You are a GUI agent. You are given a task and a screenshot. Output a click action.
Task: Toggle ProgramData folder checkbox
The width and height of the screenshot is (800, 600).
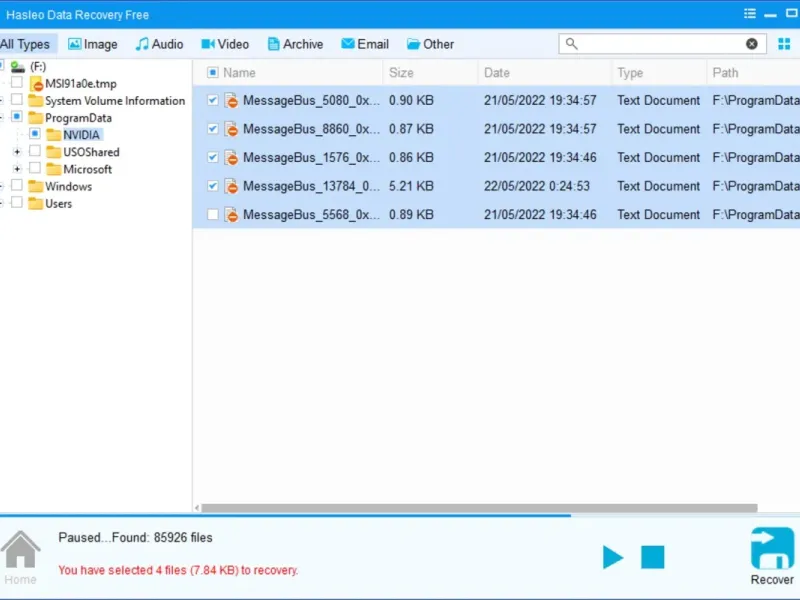click(17, 117)
